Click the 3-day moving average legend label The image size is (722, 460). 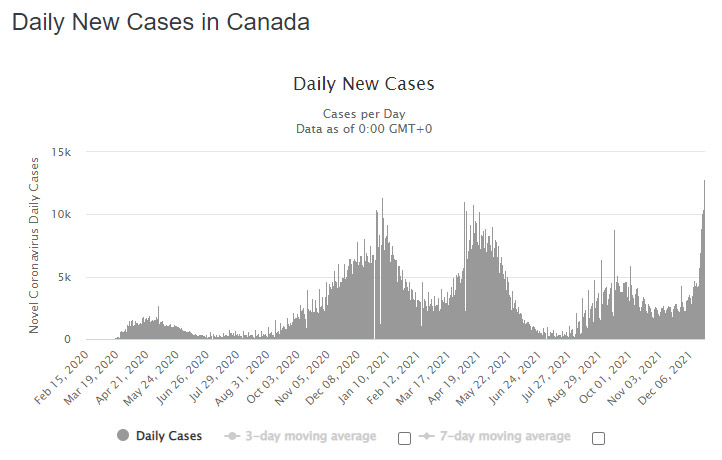(311, 436)
